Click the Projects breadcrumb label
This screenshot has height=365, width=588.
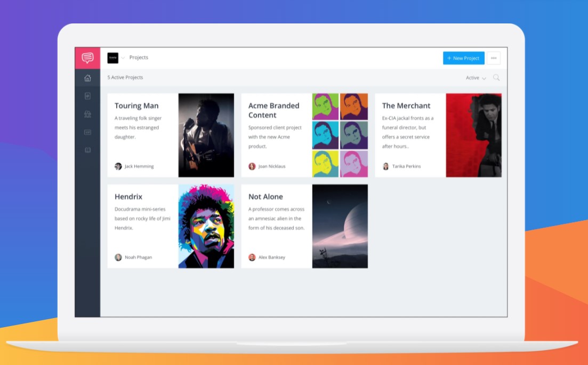[x=139, y=58]
